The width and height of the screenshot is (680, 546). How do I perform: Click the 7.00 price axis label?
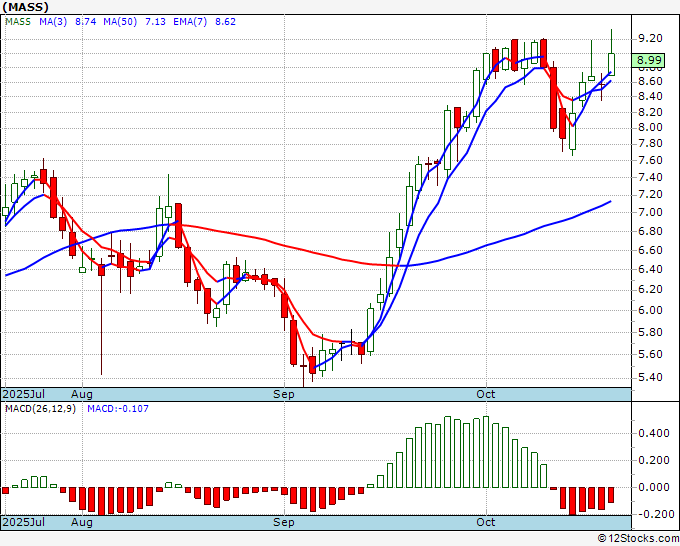click(x=650, y=213)
